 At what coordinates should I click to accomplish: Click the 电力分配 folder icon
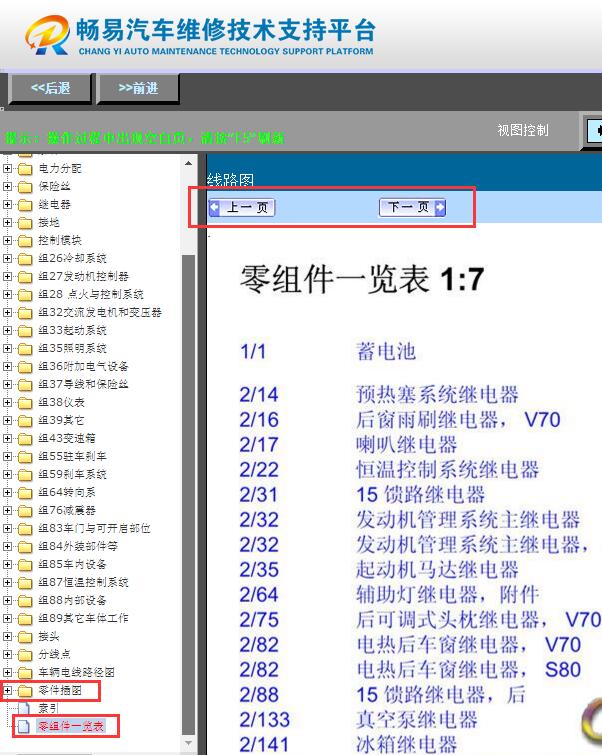(x=25, y=169)
